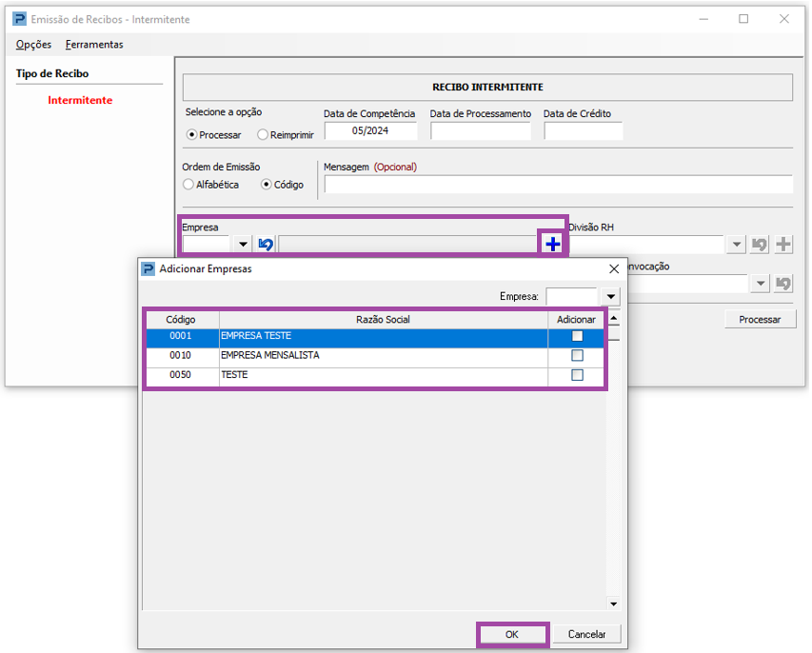812x653 pixels.
Task: Click EMPRESA MENSALISTA company name
Action: (269, 355)
